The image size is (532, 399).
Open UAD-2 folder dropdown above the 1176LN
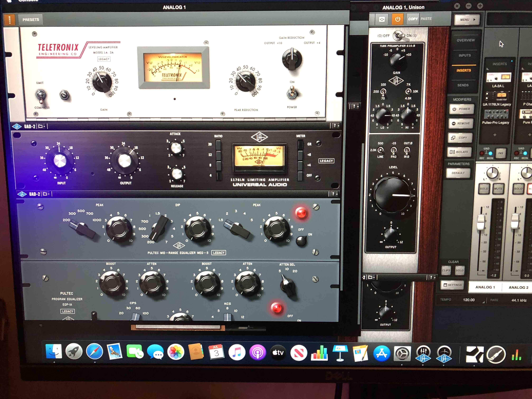click(x=42, y=126)
